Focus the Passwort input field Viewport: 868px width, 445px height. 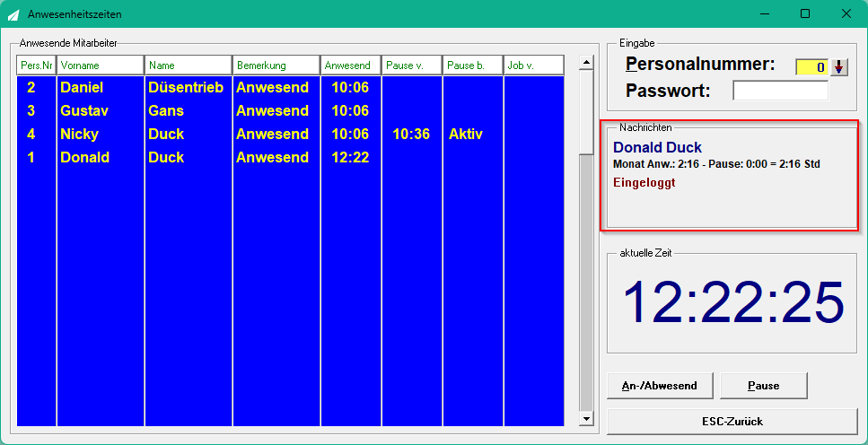(x=781, y=91)
